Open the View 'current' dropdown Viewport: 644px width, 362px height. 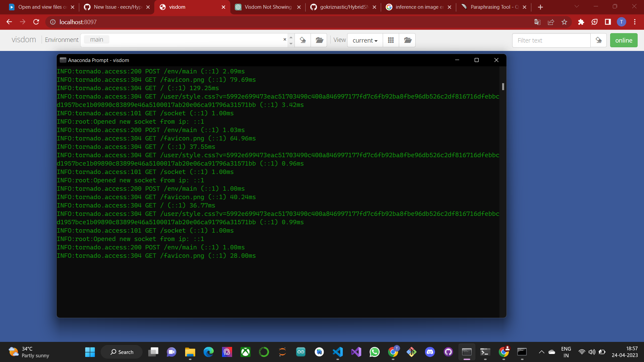[x=365, y=40]
